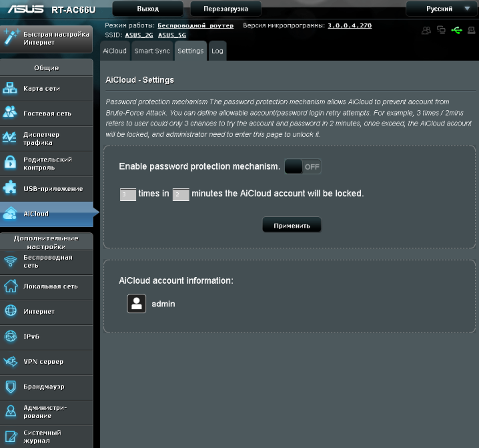Screen dimensions: 479x448
Task: Click the USB application puzzle icon
Action: pos(10,188)
